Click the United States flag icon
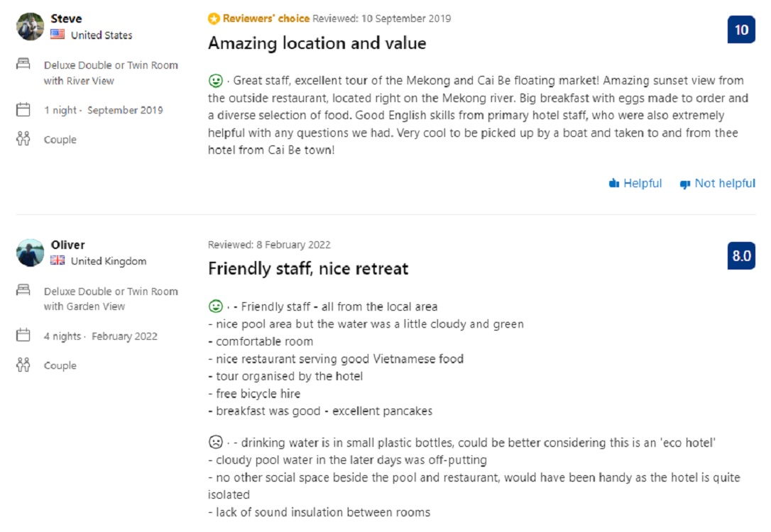771x532 pixels. [58, 35]
